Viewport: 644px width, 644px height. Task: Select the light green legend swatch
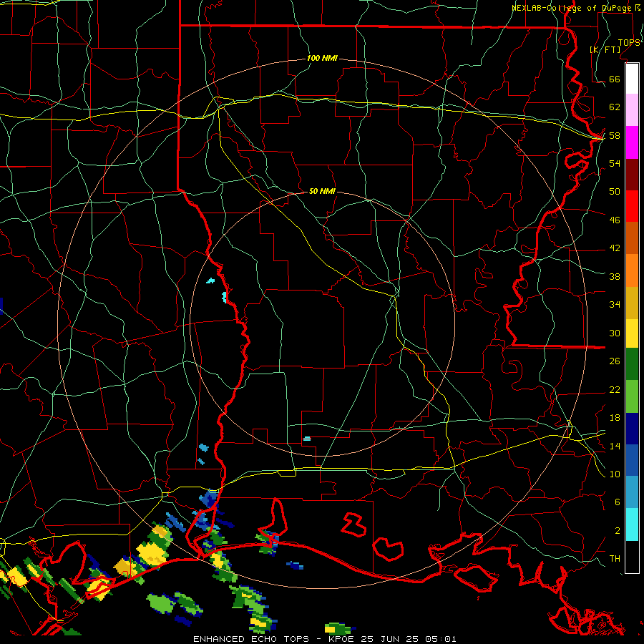click(632, 396)
